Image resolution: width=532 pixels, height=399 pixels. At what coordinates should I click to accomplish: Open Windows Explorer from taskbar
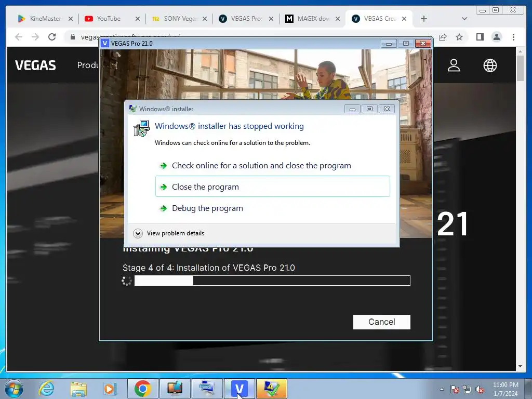click(x=78, y=389)
